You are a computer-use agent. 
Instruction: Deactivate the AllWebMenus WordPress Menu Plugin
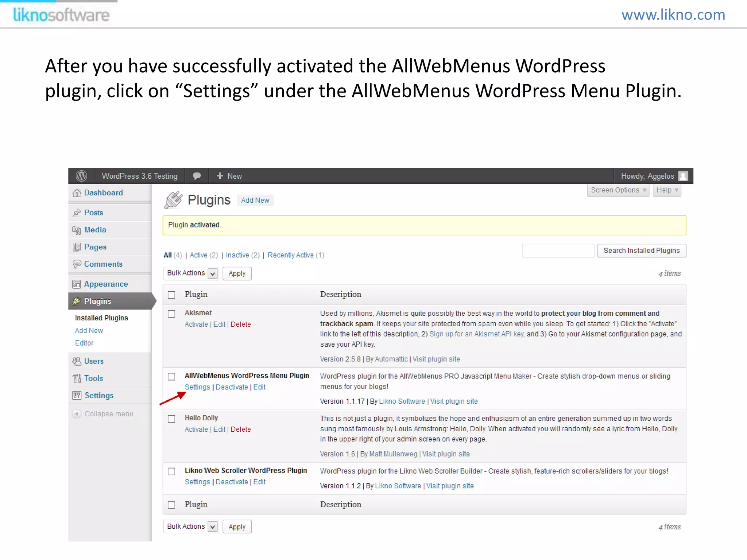coord(232,387)
